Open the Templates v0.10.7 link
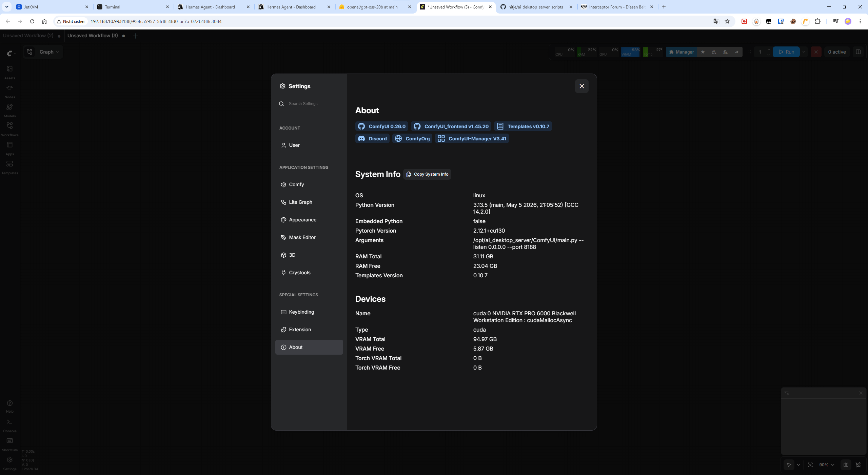The height and width of the screenshot is (475, 868). click(x=523, y=126)
